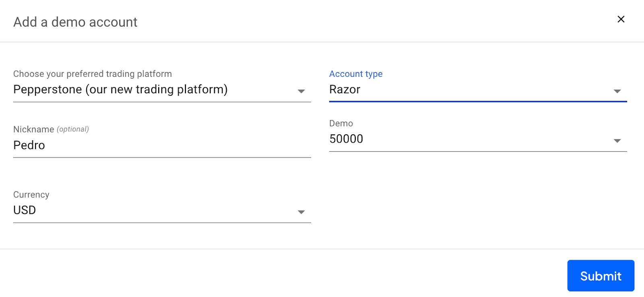Click empty area inside the Nickname text field
Viewport: 644px width, 297px height.
177,145
